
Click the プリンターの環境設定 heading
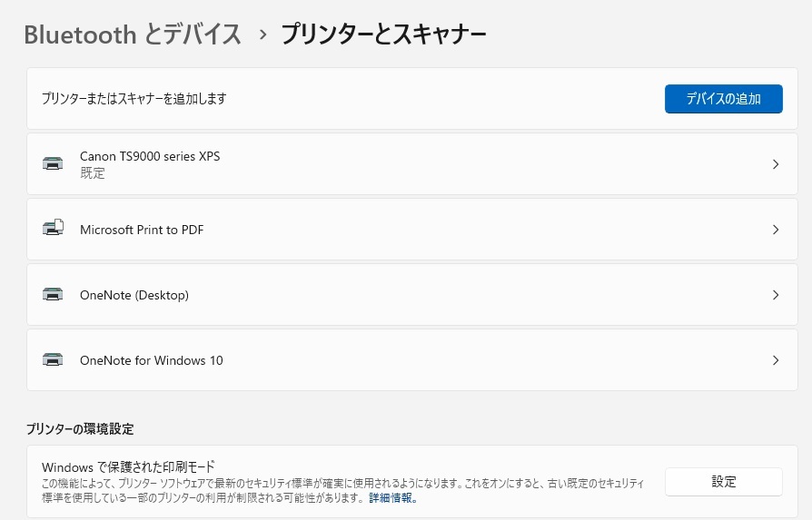[x=80, y=429]
